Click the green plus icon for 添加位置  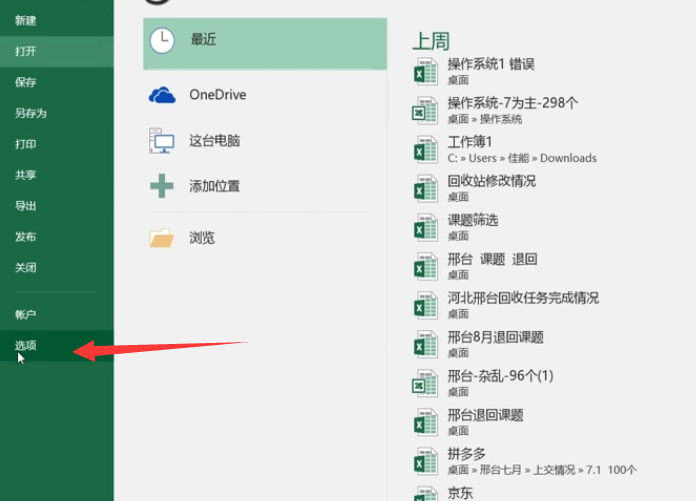(x=162, y=185)
